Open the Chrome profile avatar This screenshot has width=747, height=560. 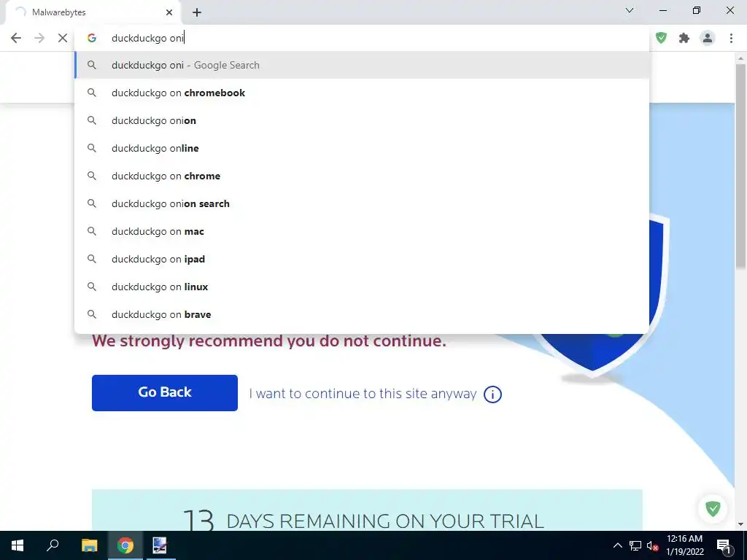point(708,38)
